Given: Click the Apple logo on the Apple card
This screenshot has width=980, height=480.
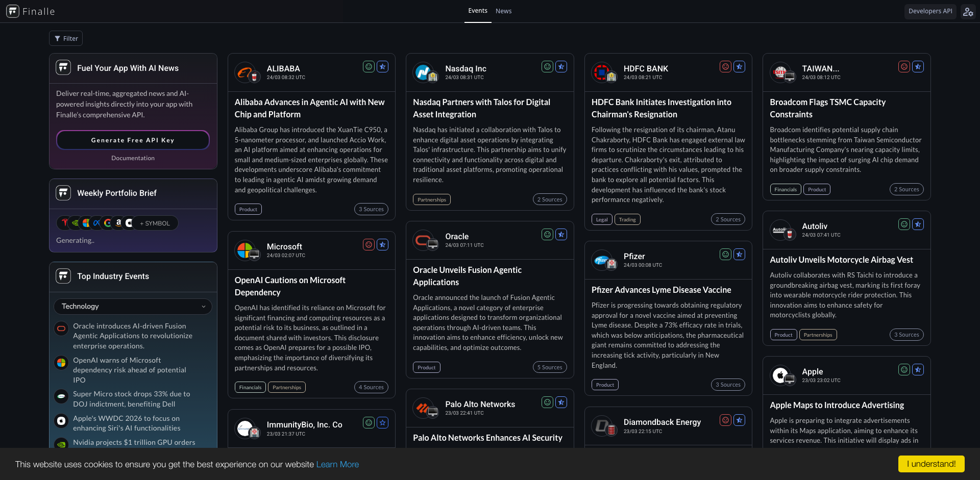Looking at the screenshot, I should pyautogui.click(x=781, y=375).
